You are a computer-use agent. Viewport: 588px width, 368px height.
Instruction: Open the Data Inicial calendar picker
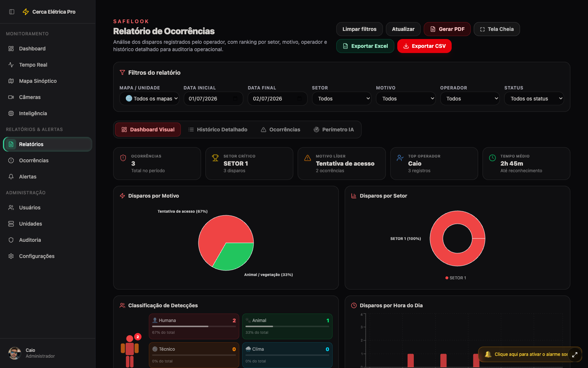[x=235, y=99]
